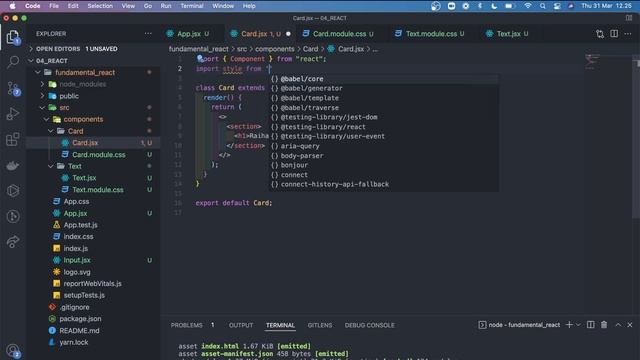Open reportWebVitals.js file
The image size is (640, 360).
click(93, 284)
